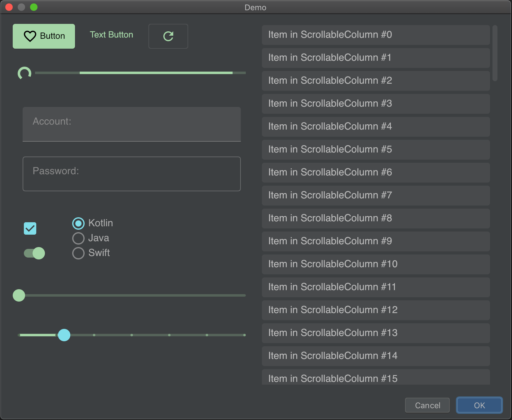Focus the Account text field
The height and width of the screenshot is (420, 512).
131,124
